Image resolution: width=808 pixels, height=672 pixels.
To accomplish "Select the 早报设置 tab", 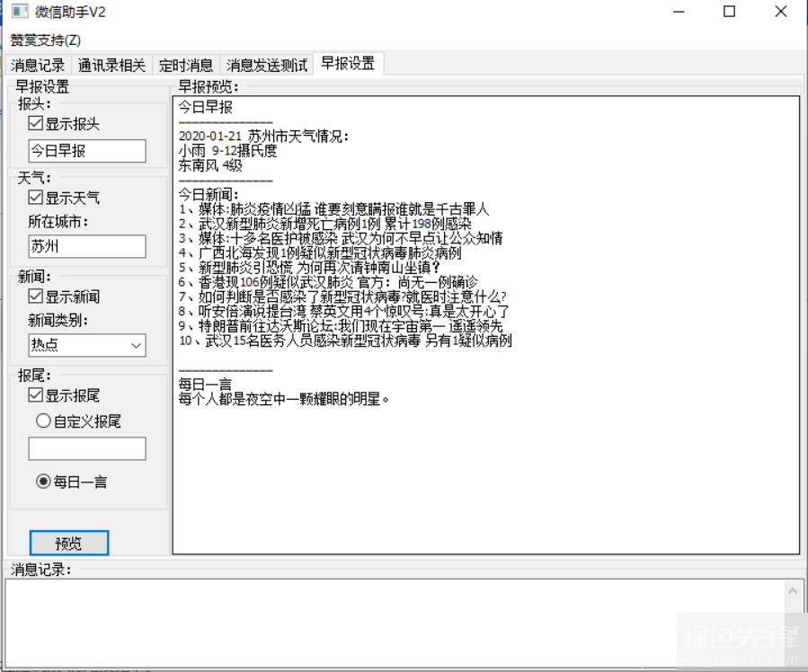I will coord(349,64).
